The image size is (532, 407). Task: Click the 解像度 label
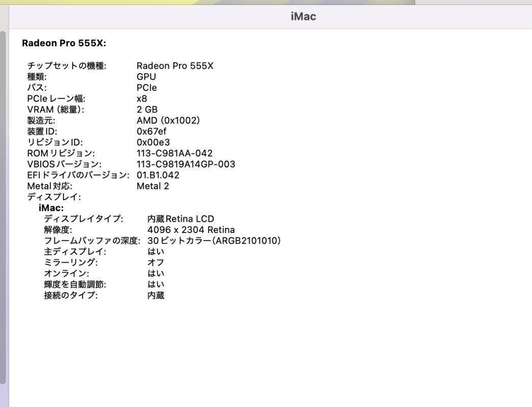click(x=58, y=230)
